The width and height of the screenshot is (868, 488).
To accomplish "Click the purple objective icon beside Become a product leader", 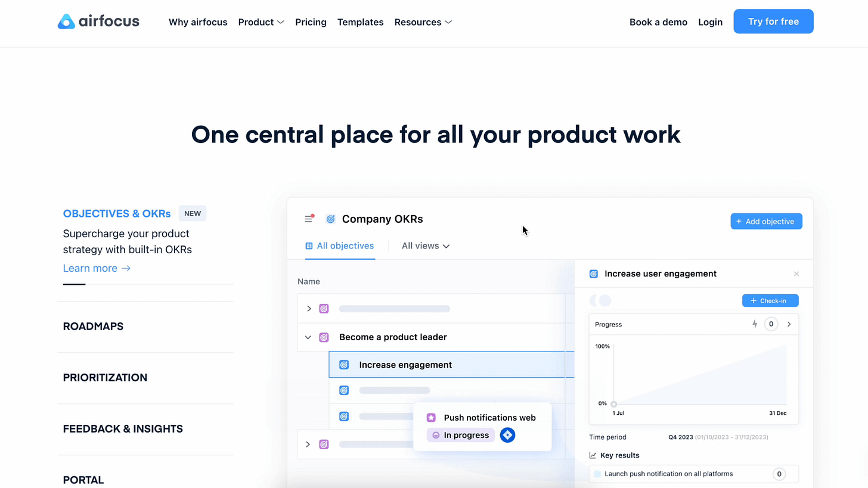I will click(324, 337).
